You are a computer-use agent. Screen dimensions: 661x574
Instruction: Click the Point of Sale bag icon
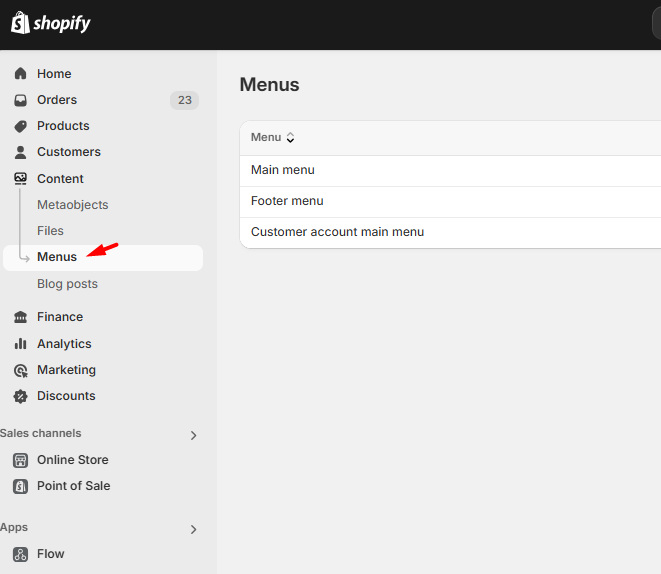[20, 486]
